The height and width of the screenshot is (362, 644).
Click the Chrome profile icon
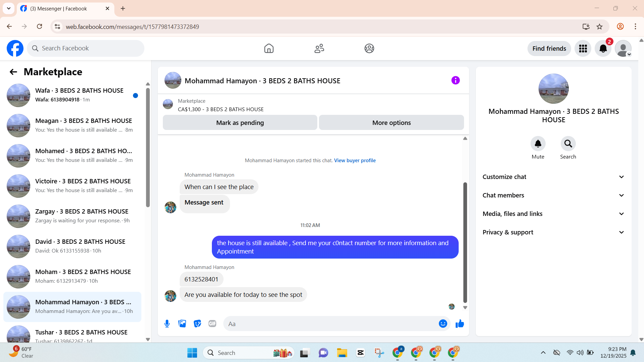(620, 27)
